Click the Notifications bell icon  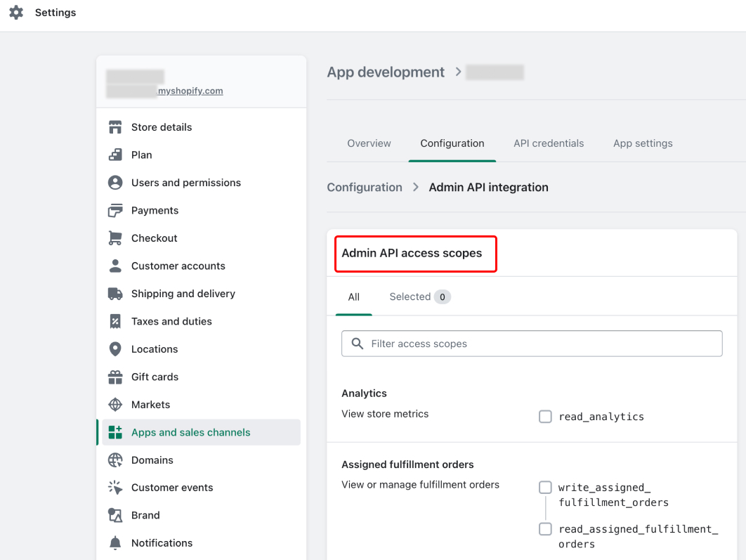[x=116, y=542]
